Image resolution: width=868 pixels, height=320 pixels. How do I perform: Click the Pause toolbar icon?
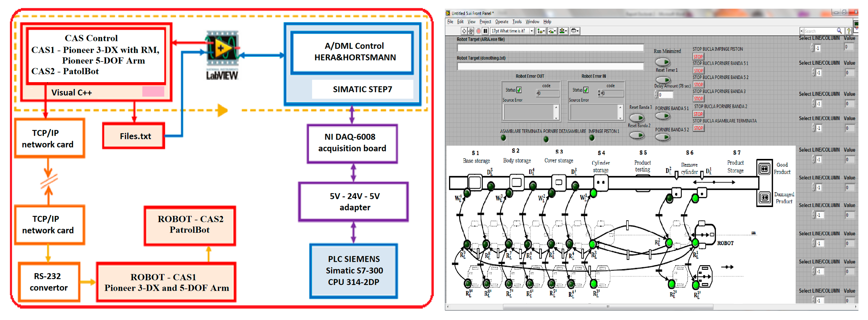485,31
